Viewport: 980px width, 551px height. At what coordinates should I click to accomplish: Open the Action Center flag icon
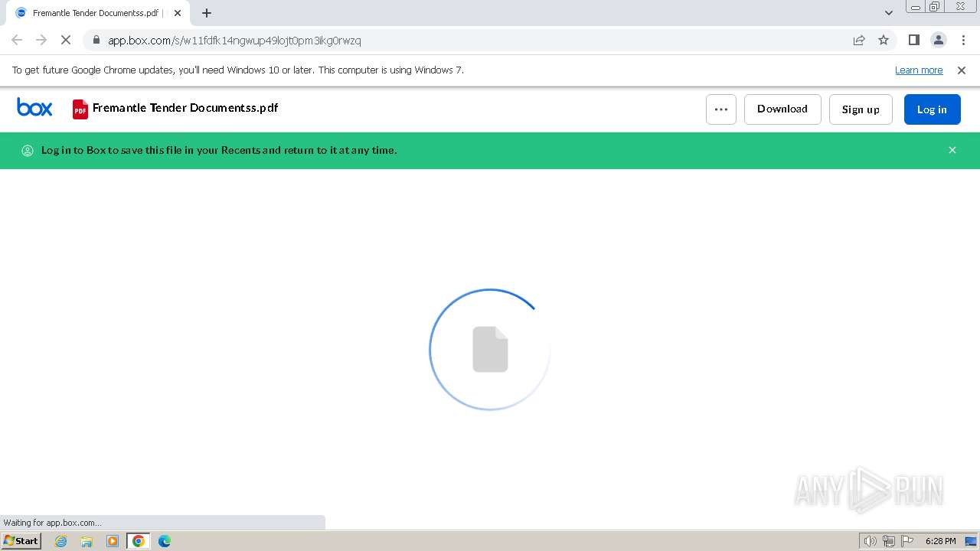[x=907, y=541]
